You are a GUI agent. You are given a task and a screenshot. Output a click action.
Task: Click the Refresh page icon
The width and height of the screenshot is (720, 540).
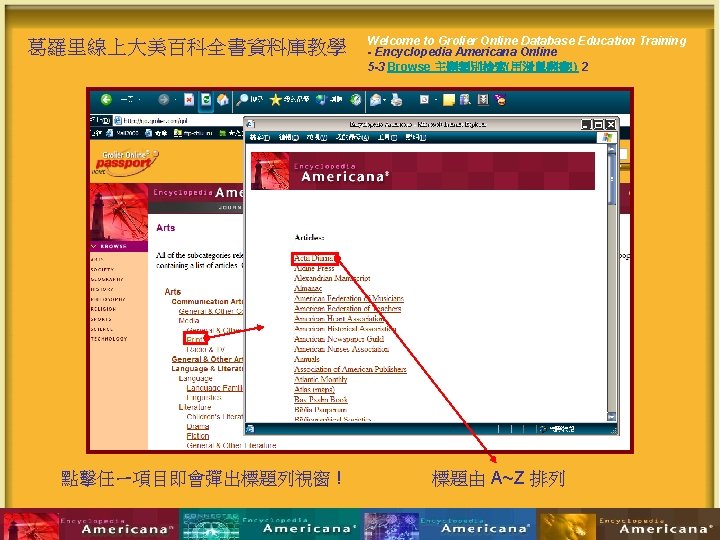point(206,100)
